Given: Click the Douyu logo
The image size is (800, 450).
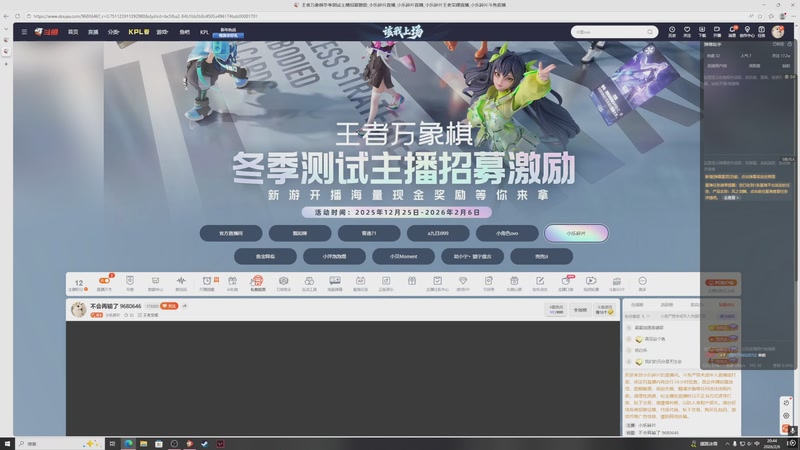Looking at the screenshot, I should point(46,32).
